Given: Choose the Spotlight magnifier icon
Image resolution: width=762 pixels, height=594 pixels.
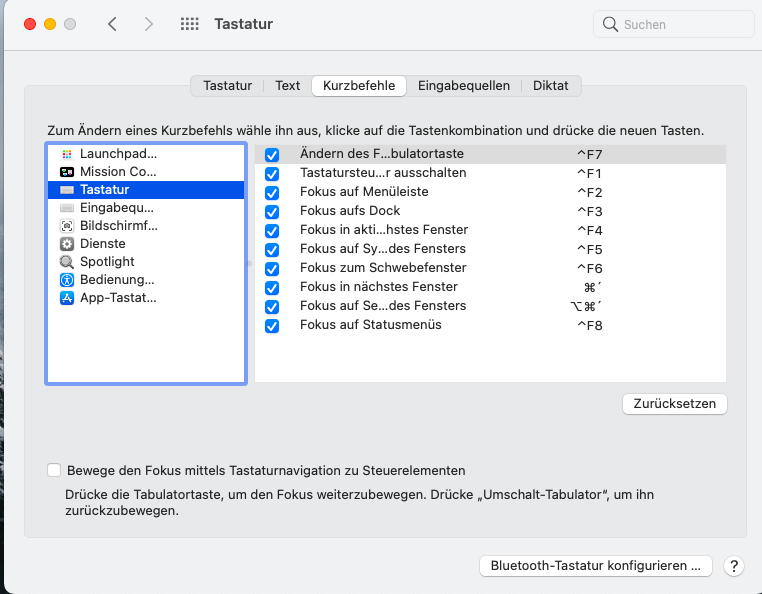Looking at the screenshot, I should tap(67, 262).
